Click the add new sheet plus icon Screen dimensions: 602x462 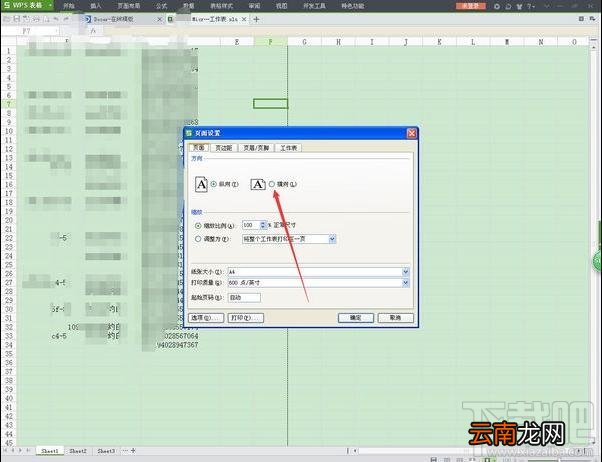point(133,450)
